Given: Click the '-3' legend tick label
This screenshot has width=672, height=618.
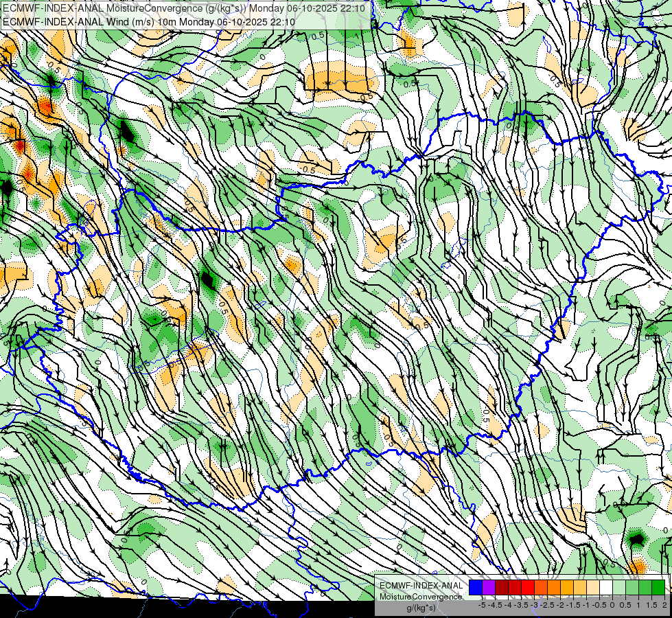Looking at the screenshot, I should point(535,605).
